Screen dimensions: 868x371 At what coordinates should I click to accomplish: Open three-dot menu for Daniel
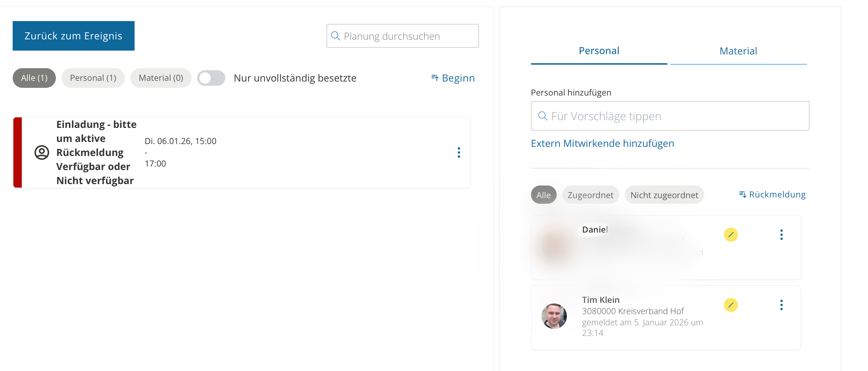tap(781, 235)
